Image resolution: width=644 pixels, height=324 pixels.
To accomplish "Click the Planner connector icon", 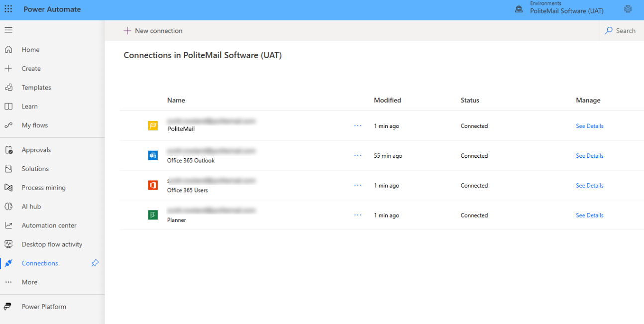I will click(x=153, y=215).
